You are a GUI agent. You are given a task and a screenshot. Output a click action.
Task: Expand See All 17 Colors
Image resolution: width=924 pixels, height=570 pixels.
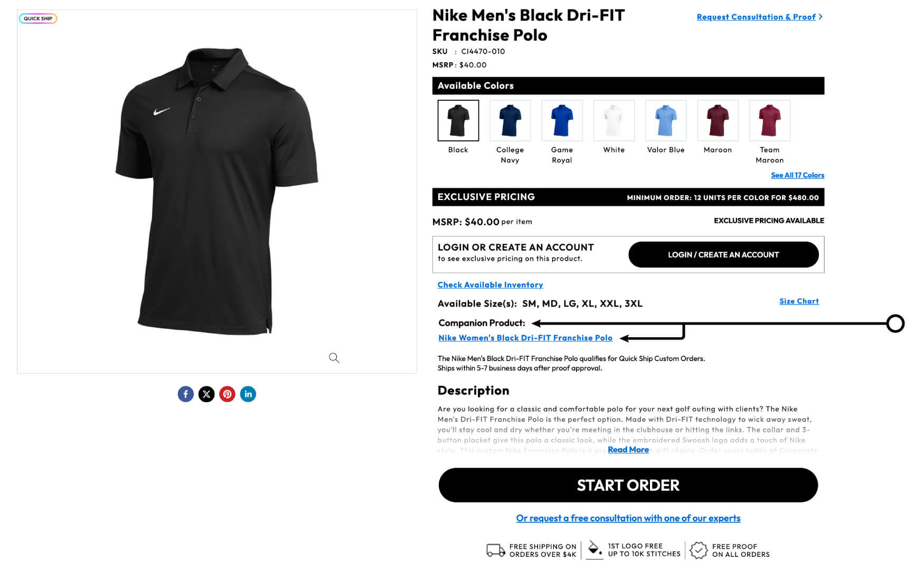click(797, 175)
